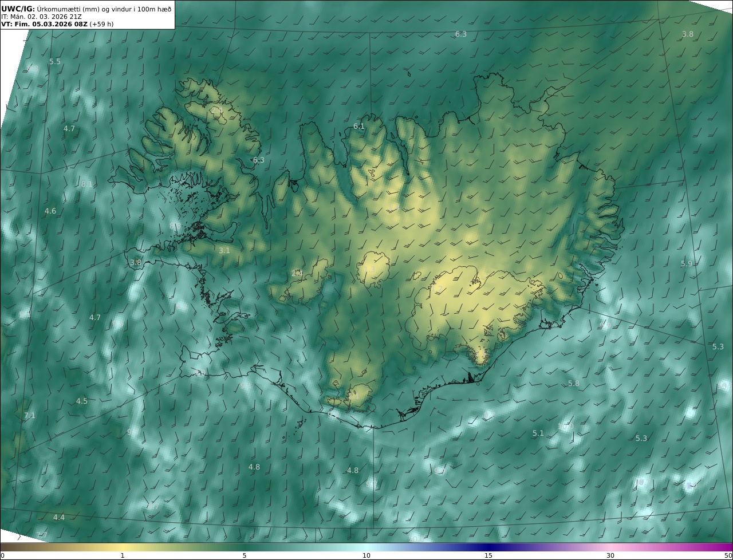Click the colorbar tick label '30'
Image resolution: width=733 pixels, height=560 pixels.
(610, 555)
